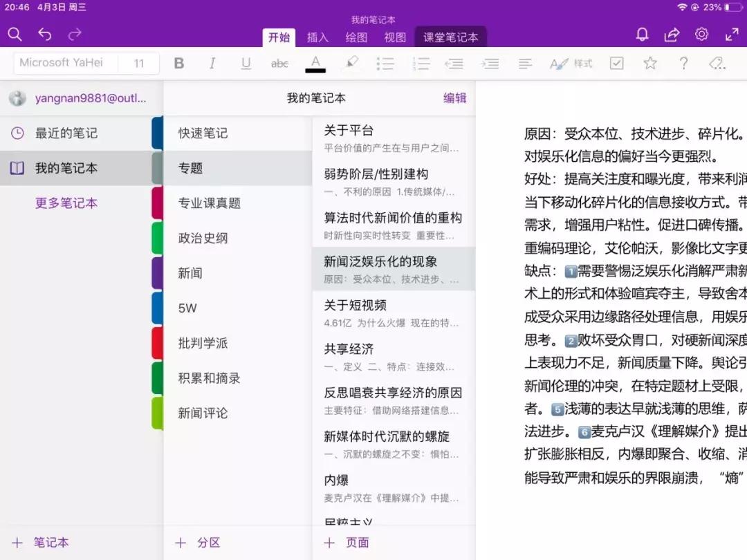The width and height of the screenshot is (747, 560).
Task: Select the numbered list icon
Action: [421, 63]
